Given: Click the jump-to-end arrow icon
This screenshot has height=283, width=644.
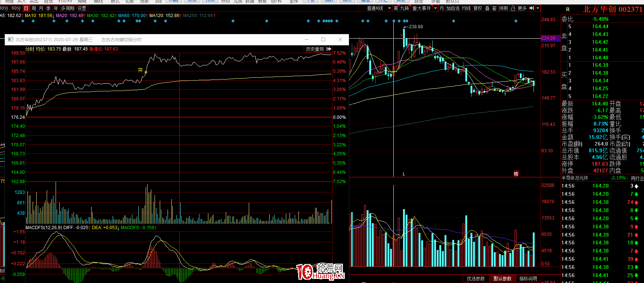Looking at the screenshot, I should 532,8.
